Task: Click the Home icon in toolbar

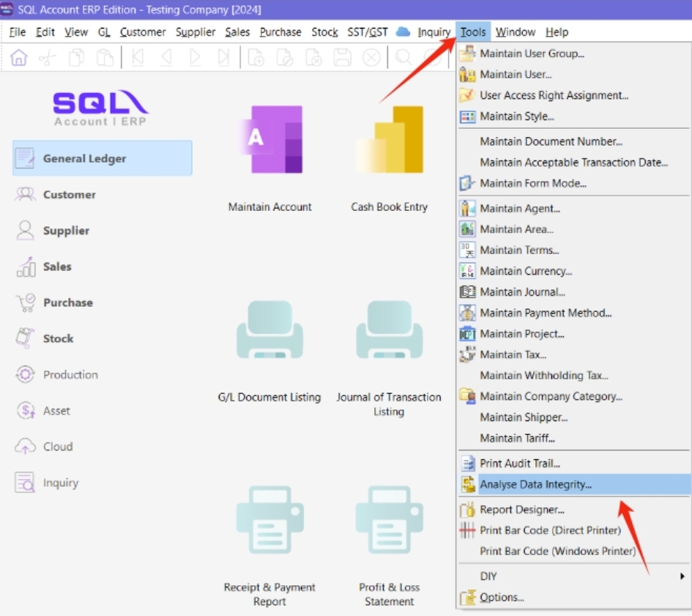Action: pos(19,58)
